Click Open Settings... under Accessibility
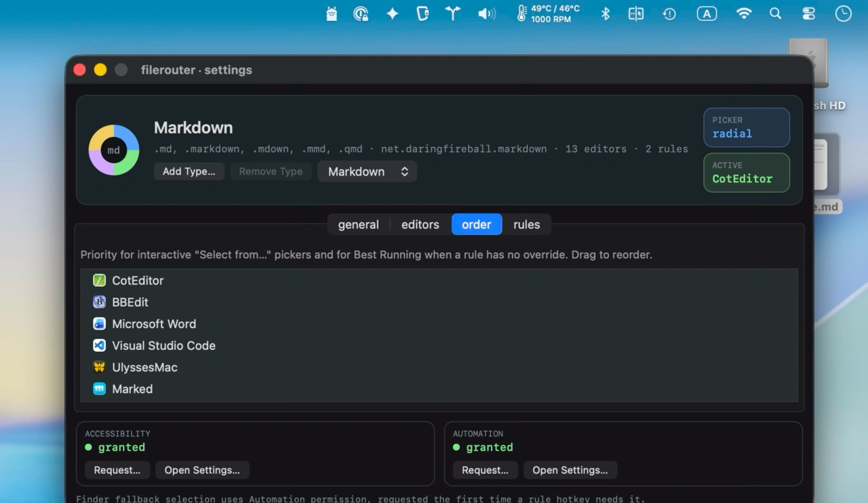This screenshot has width=868, height=503. click(202, 470)
